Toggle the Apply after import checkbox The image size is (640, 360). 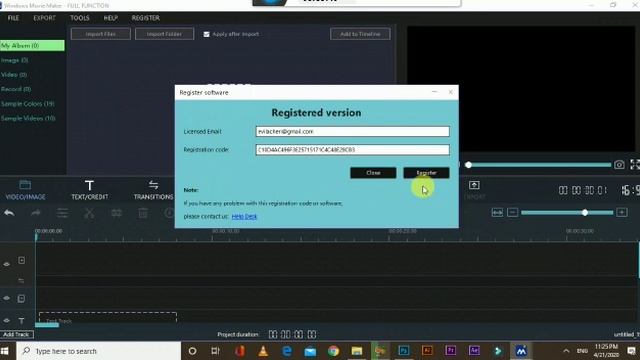207,34
